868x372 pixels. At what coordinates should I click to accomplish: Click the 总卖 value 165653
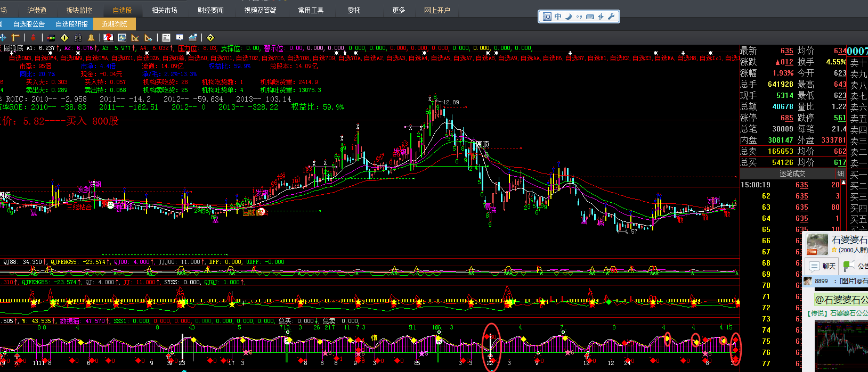tap(781, 151)
